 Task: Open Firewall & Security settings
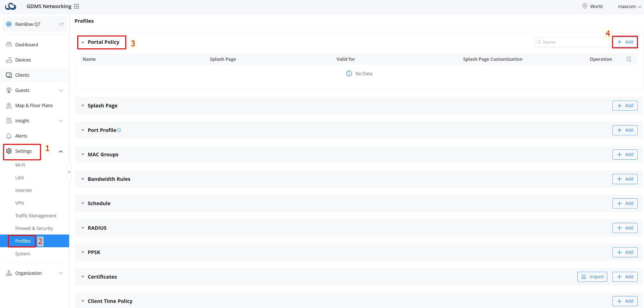pos(34,228)
